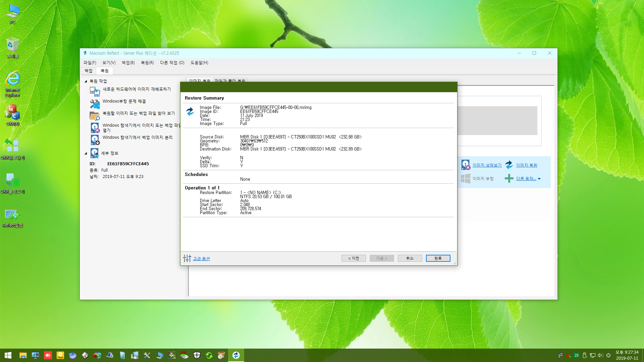Open the Internet Explorer desktop icon

[x=13, y=84]
